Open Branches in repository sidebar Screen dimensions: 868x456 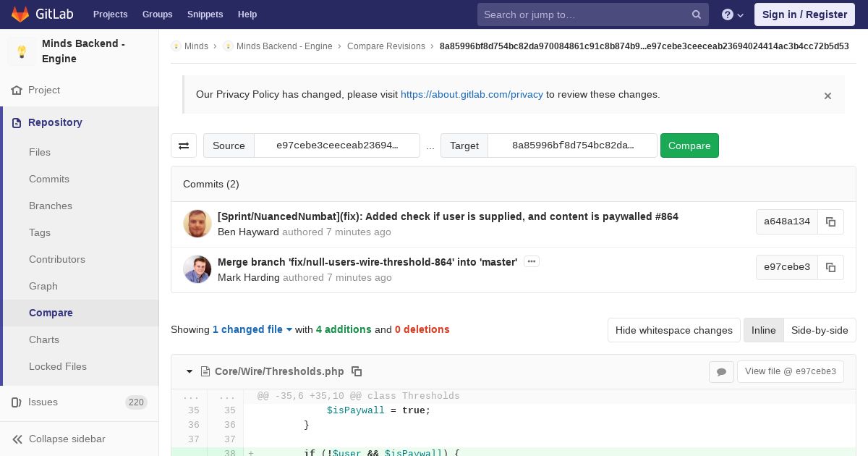(x=51, y=206)
